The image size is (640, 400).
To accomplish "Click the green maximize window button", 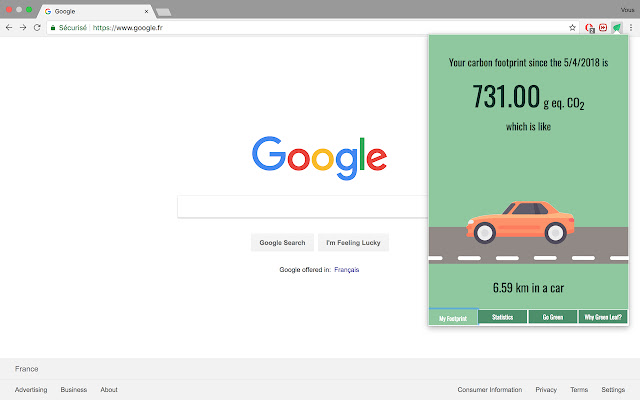I will [x=29, y=9].
